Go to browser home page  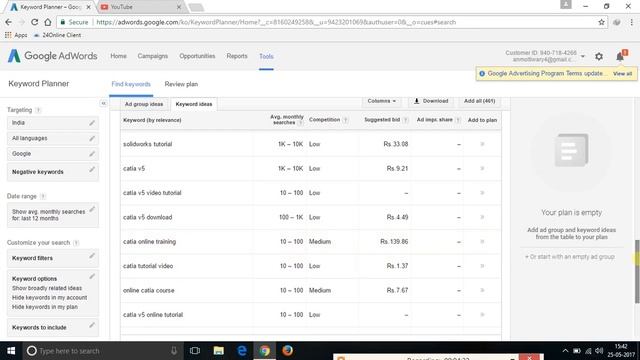tap(48, 22)
